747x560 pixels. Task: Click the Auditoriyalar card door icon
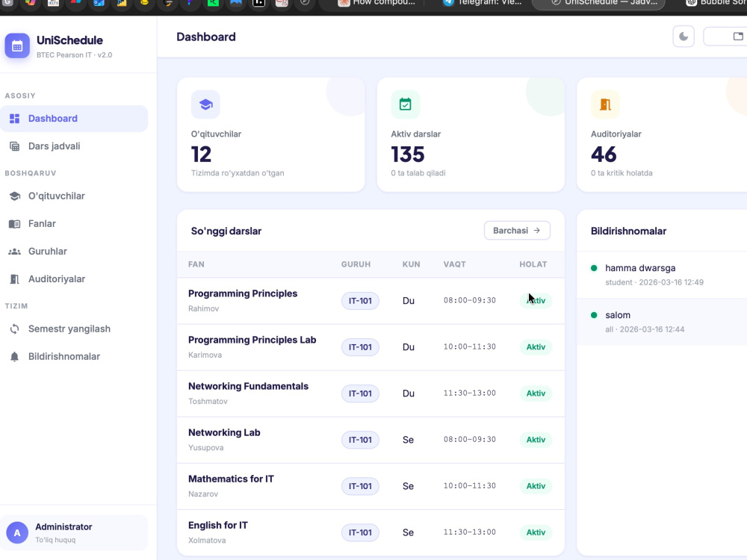(606, 105)
